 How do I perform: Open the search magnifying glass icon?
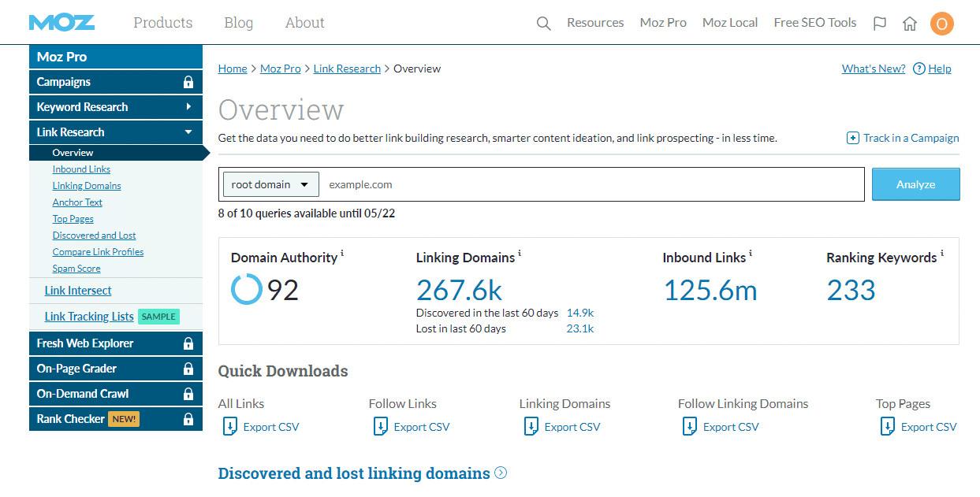[x=543, y=23]
